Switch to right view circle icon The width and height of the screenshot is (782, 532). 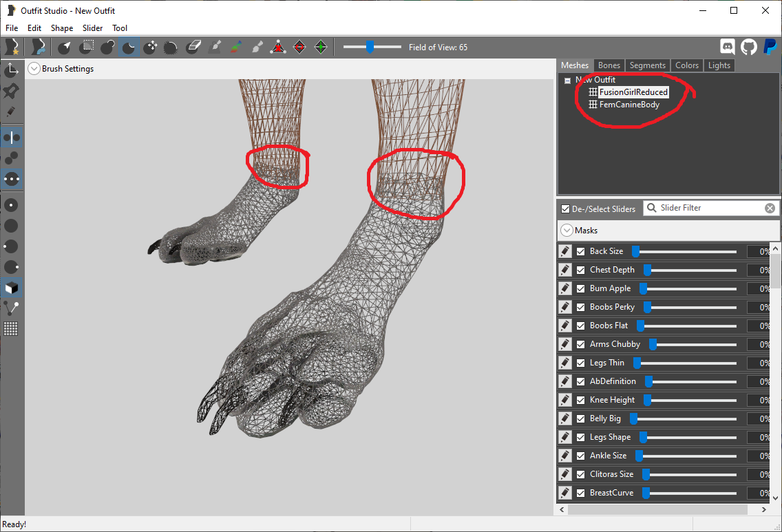tap(11, 267)
